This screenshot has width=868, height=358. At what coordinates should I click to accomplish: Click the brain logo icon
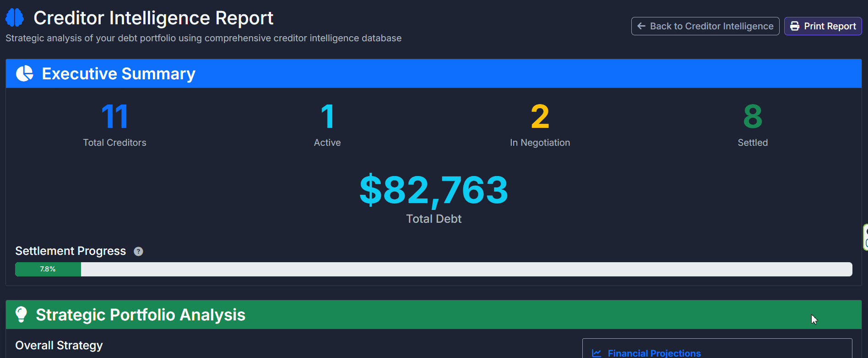coord(15,18)
